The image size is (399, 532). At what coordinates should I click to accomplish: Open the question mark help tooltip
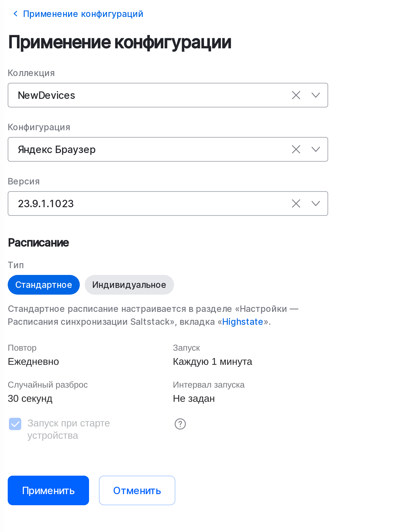point(180,424)
